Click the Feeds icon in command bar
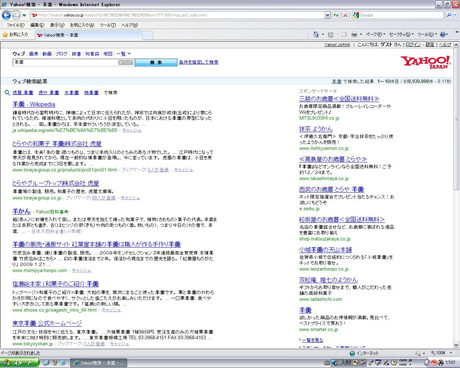The width and height of the screenshot is (460, 368). pos(331,34)
